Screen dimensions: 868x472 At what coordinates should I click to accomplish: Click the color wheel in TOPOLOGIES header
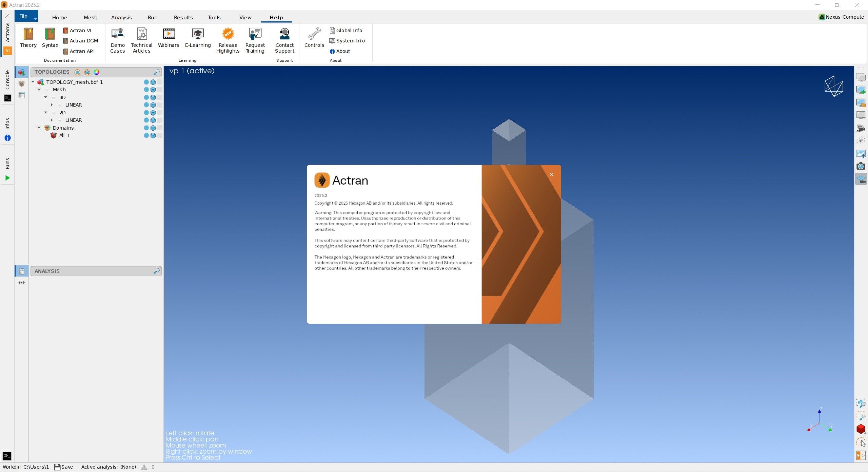coord(97,72)
